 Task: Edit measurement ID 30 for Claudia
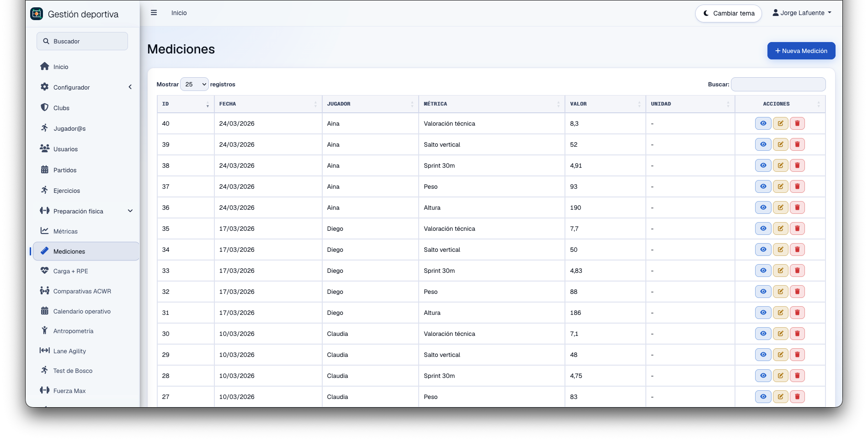point(781,334)
